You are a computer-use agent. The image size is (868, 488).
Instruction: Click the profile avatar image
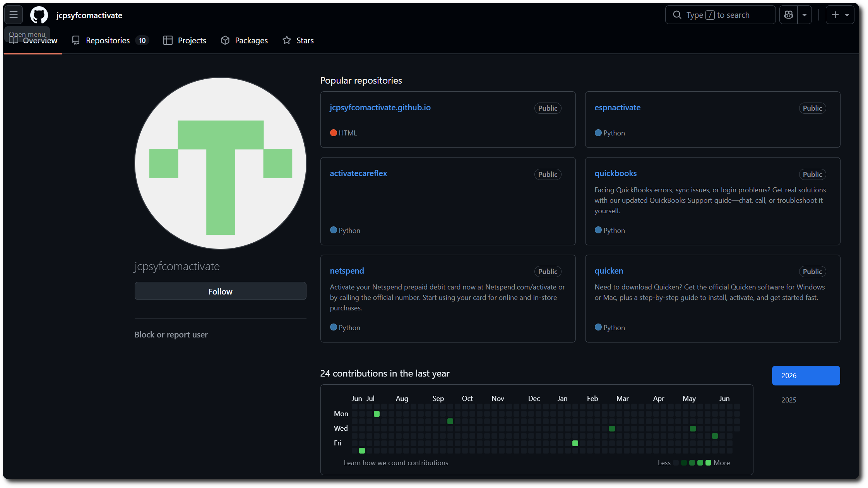pos(221,163)
